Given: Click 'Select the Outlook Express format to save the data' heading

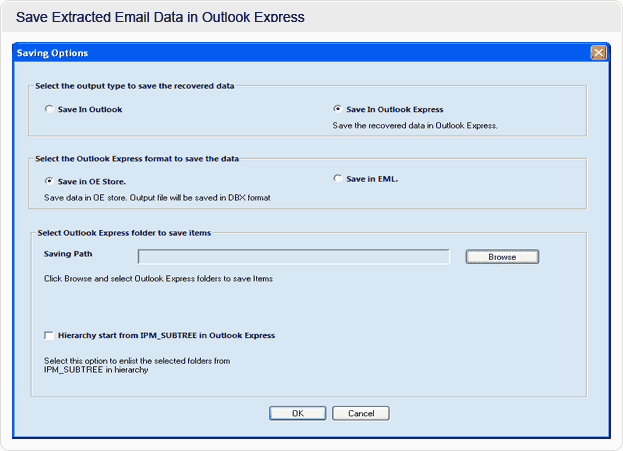Looking at the screenshot, I should tap(137, 159).
